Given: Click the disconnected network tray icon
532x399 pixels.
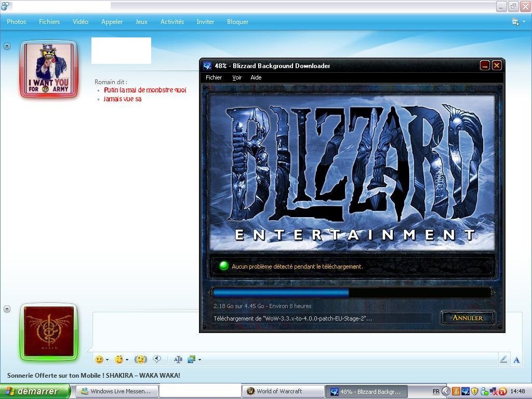Looking at the screenshot, I should click(x=493, y=392).
